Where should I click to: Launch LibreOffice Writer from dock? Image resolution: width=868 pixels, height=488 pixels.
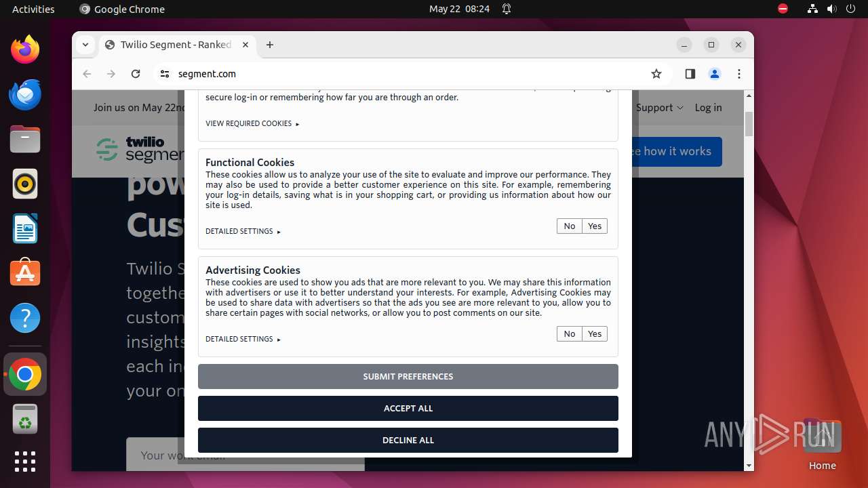pyautogui.click(x=25, y=228)
